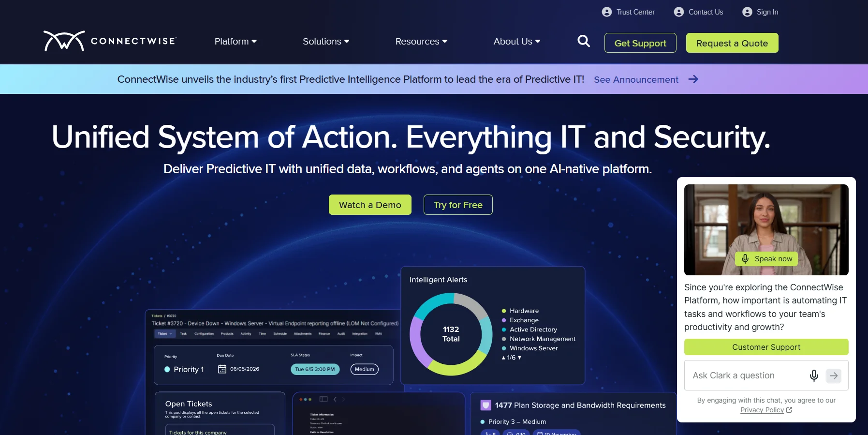This screenshot has width=868, height=435.
Task: Click the video thumbnail of the chat assistant
Action: click(x=766, y=230)
